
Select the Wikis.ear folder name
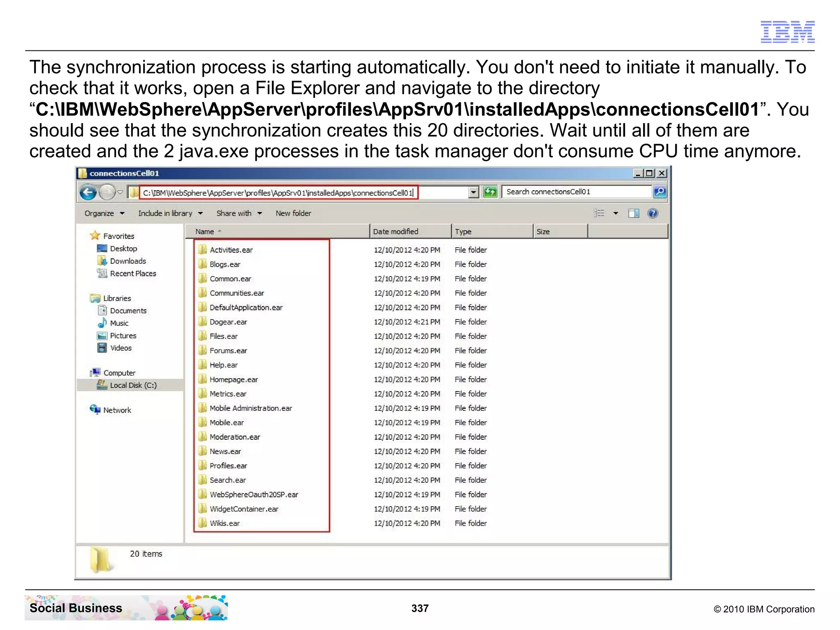(225, 523)
